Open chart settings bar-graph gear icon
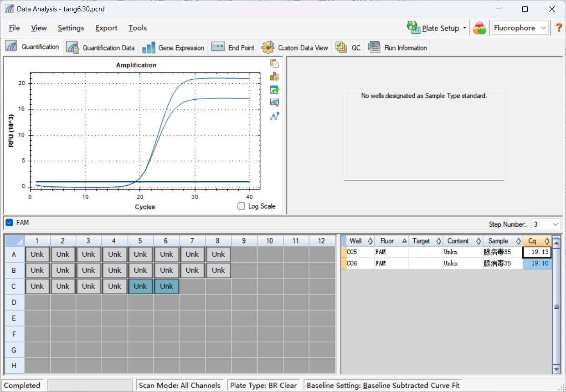Image resolution: width=566 pixels, height=392 pixels. (x=274, y=76)
